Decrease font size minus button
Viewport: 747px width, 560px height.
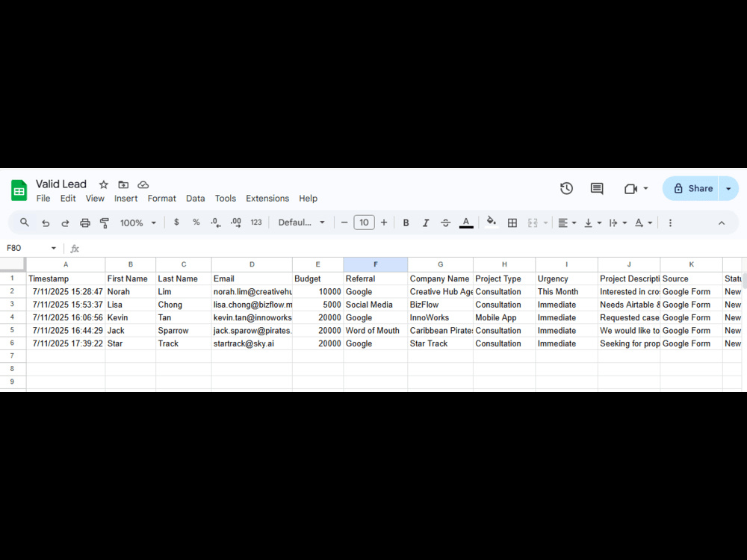coord(344,223)
